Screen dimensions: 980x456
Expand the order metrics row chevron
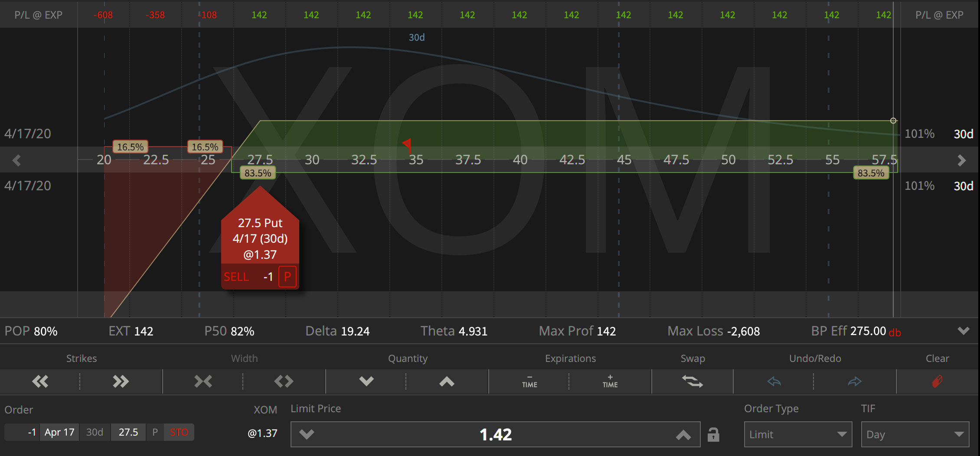[x=964, y=331]
